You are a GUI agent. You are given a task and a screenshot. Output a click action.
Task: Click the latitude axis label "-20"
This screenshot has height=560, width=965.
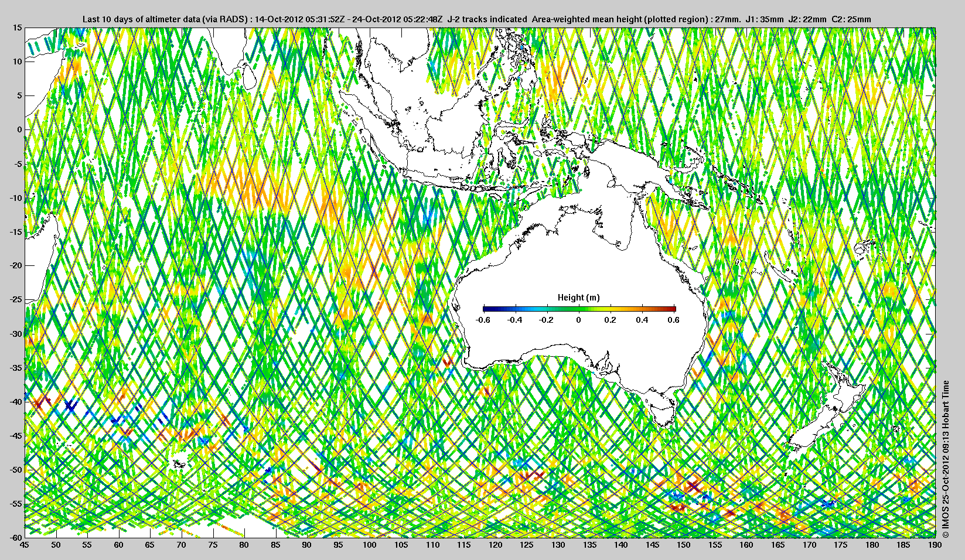[16, 265]
